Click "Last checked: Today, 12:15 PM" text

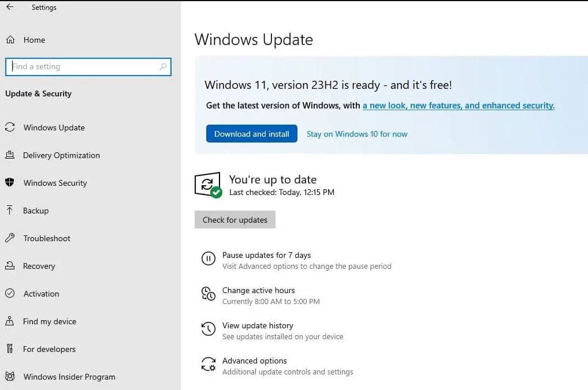click(x=282, y=192)
